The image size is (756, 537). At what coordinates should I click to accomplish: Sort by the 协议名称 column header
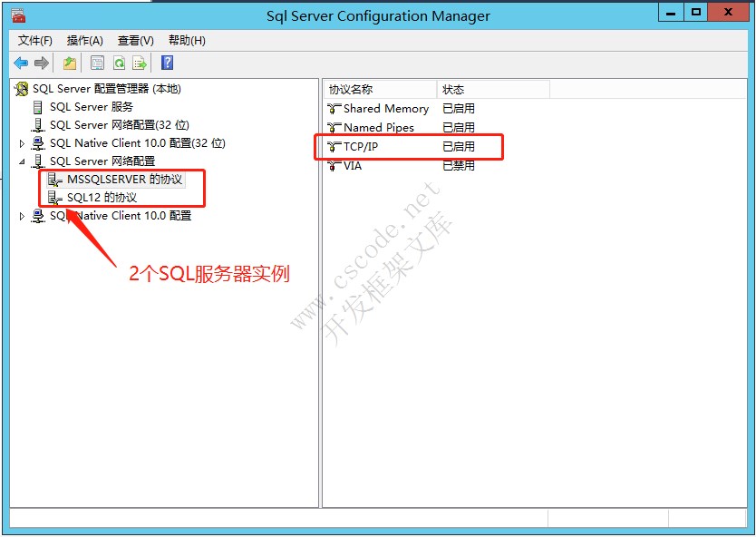click(x=380, y=89)
